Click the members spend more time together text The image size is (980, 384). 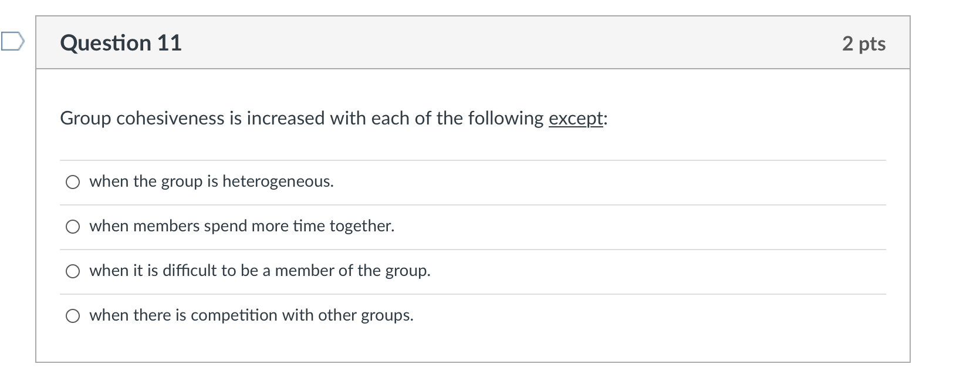pos(241,227)
